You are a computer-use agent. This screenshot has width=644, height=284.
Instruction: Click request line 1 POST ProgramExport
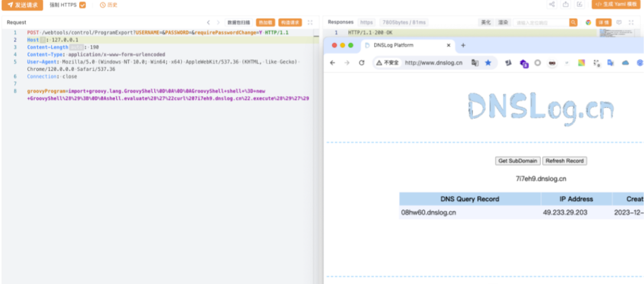[158, 32]
